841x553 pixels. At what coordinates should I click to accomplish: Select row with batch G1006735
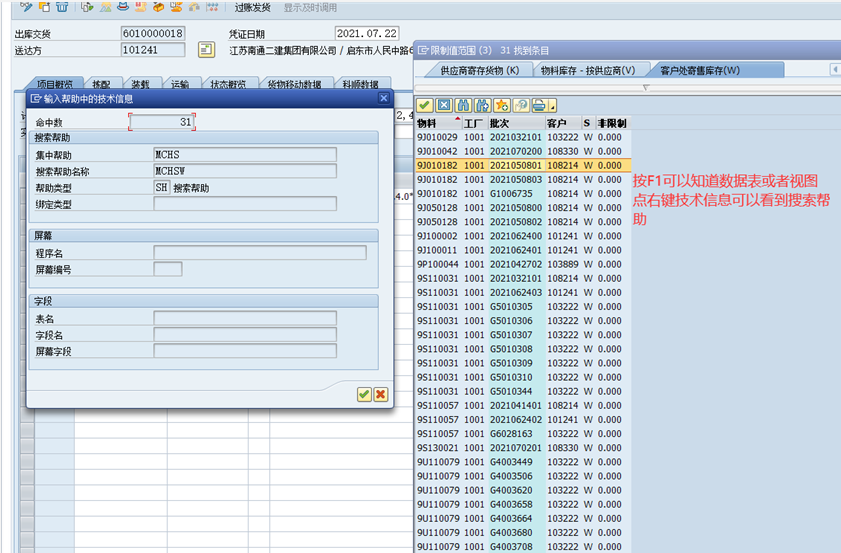(x=523, y=194)
